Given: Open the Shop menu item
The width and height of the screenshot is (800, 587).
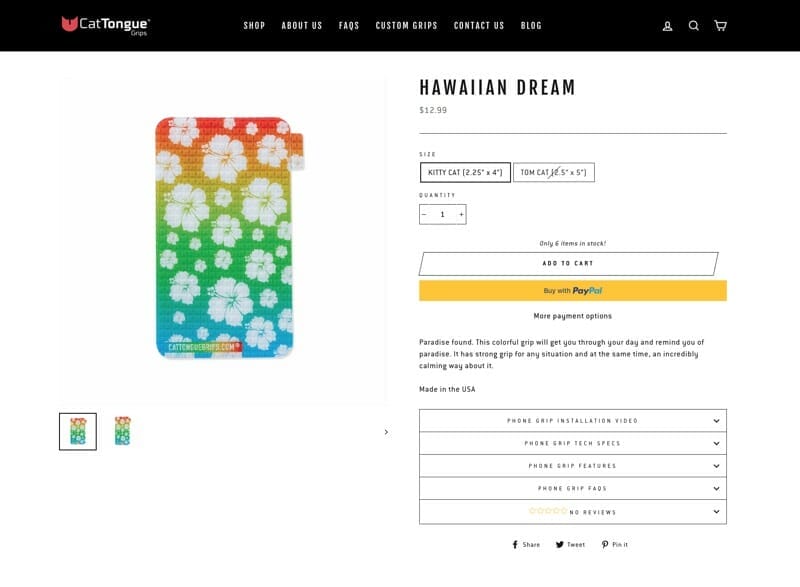Looking at the screenshot, I should [x=254, y=26].
